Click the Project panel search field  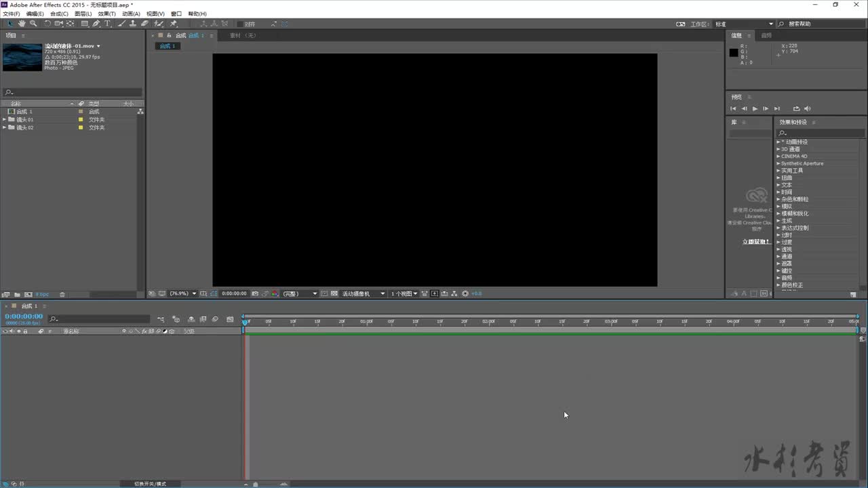point(73,92)
